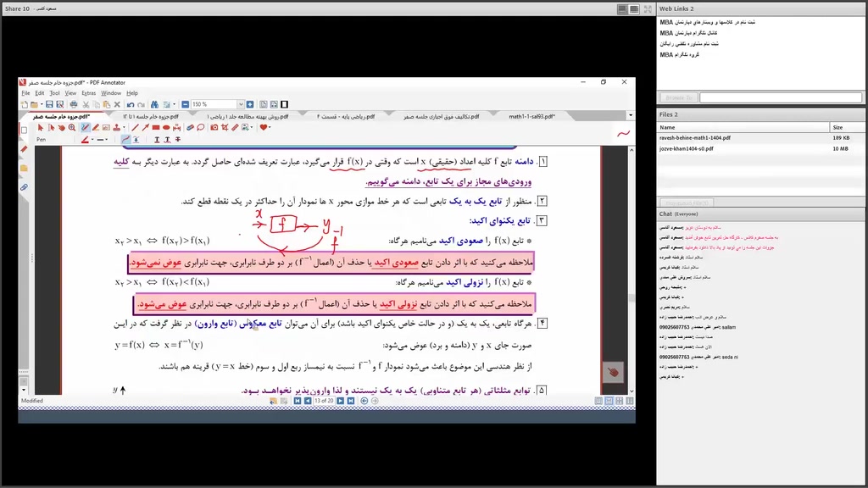
Task: Open the insert image dropdown arrow
Action: [252, 127]
